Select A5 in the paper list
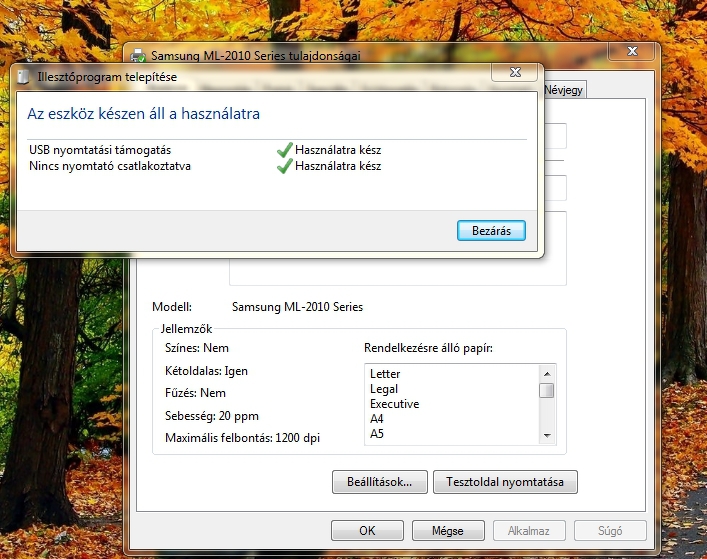707x559 pixels. click(376, 434)
